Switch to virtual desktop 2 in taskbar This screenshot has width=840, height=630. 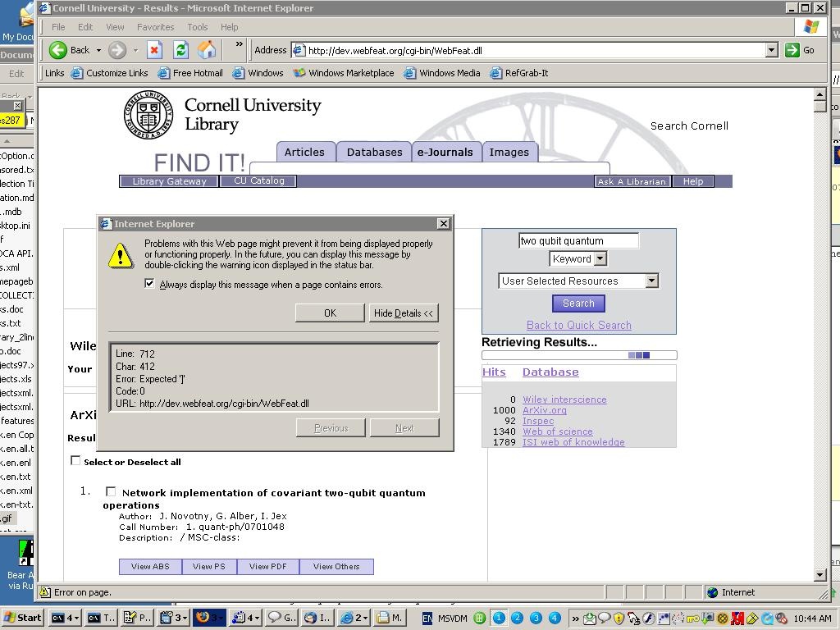click(x=517, y=618)
